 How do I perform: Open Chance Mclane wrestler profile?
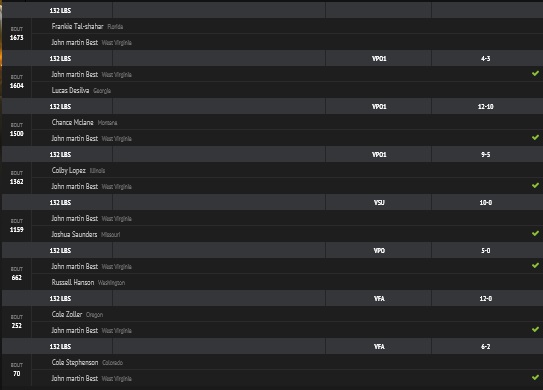click(72, 122)
